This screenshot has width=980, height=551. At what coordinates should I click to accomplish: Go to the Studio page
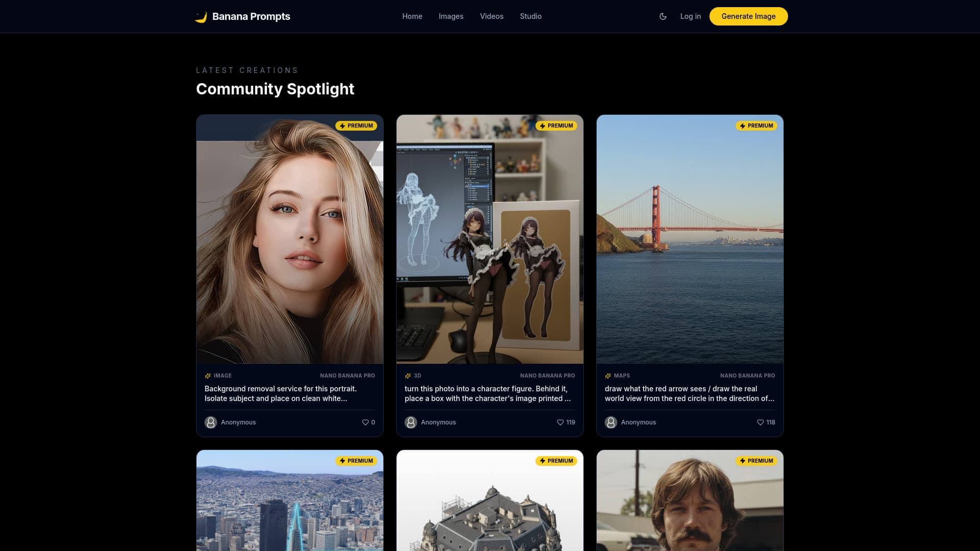pyautogui.click(x=530, y=16)
